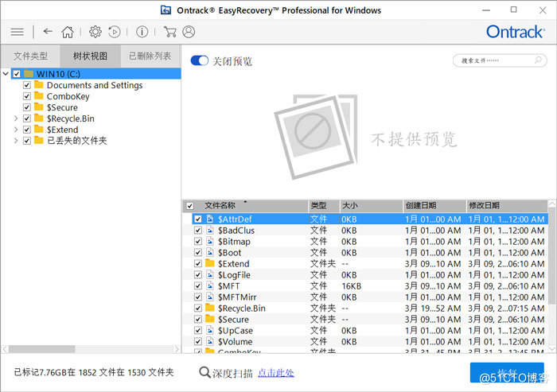Click the $Extend folder icon in file list
Screen dimensions: 557x392
click(210, 263)
